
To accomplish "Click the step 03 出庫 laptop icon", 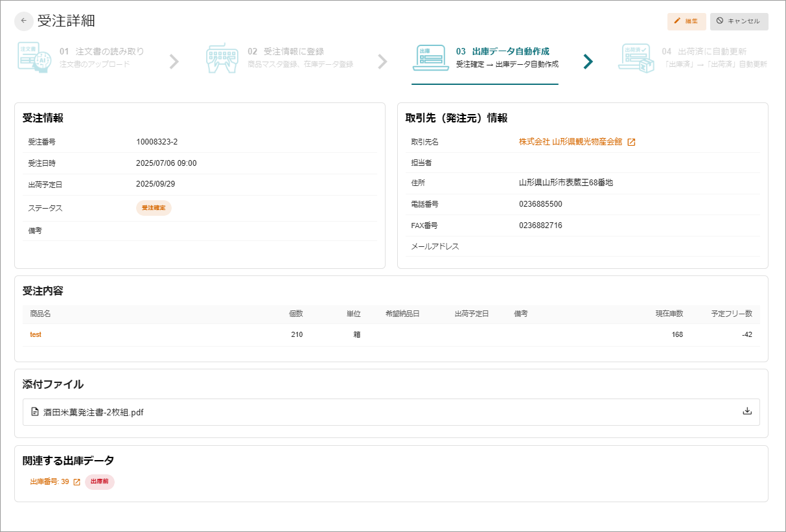I will (430, 58).
